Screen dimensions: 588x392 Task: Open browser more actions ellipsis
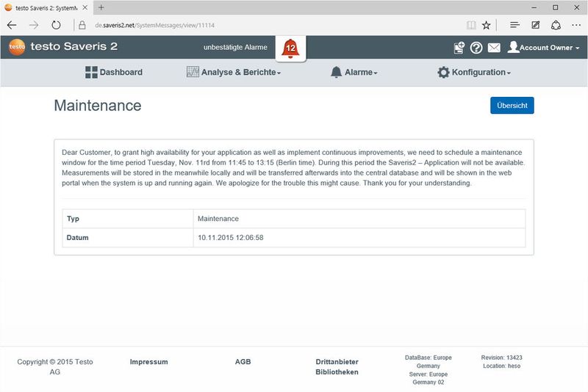coord(576,25)
